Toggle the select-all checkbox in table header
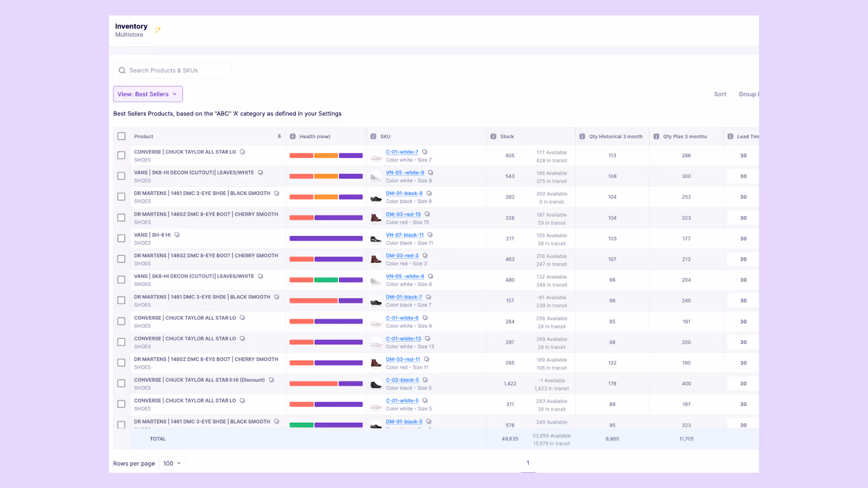The image size is (868, 488). pyautogui.click(x=122, y=137)
